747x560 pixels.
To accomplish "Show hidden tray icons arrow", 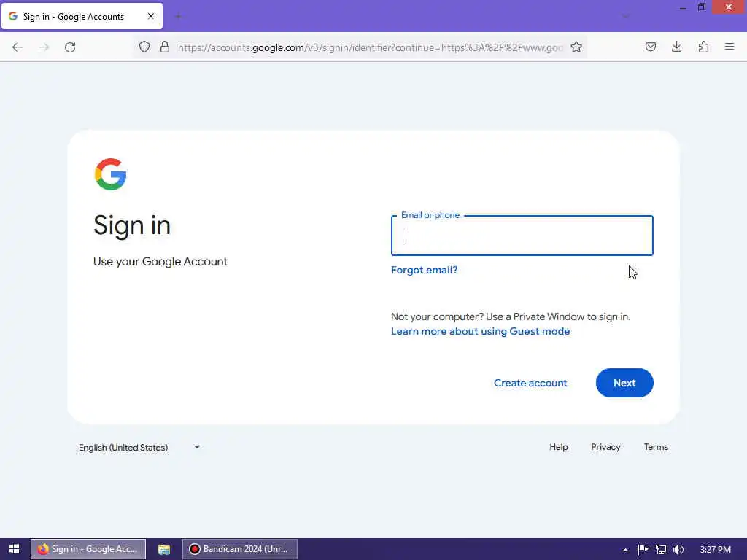I will [625, 550].
